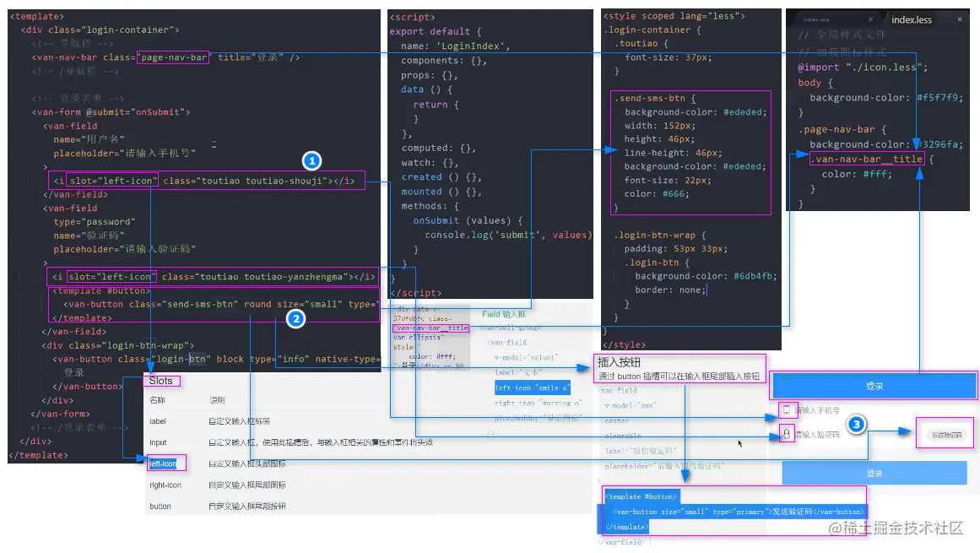Click the 发送验证码 send code button
This screenshot has width=980, height=553.
(947, 435)
